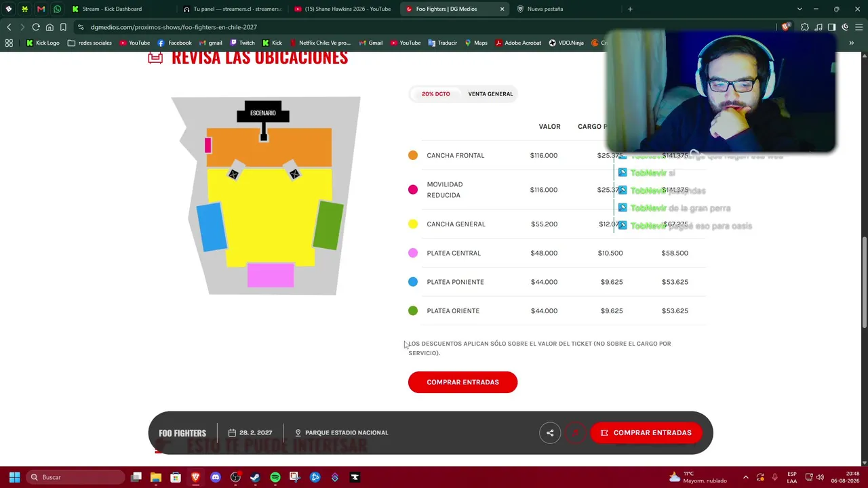Open the Facebook bookmark
Screen dimensions: 868x488
click(x=175, y=43)
